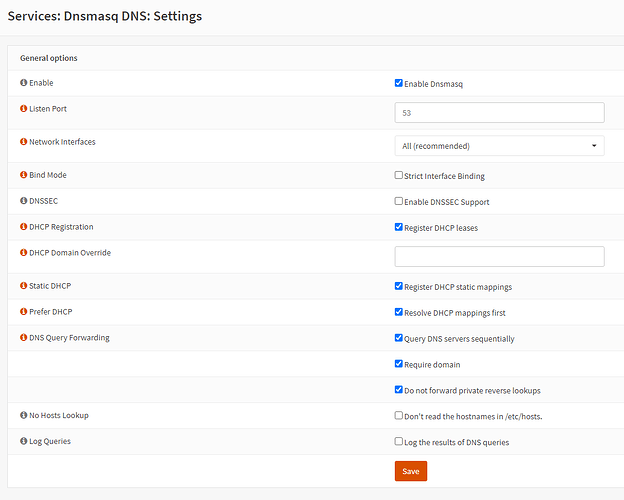Click the Log Queries info icon
Screen dimensions: 624x500
[x=24, y=441]
